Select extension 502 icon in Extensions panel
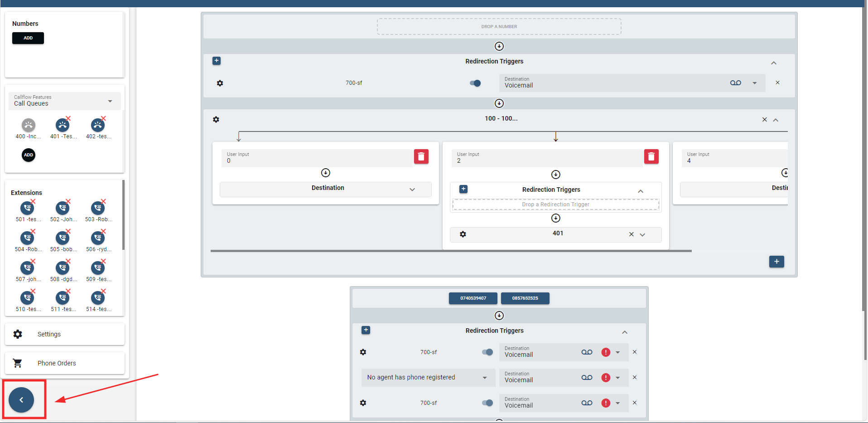Screen dimensions: 868x423 [63, 208]
